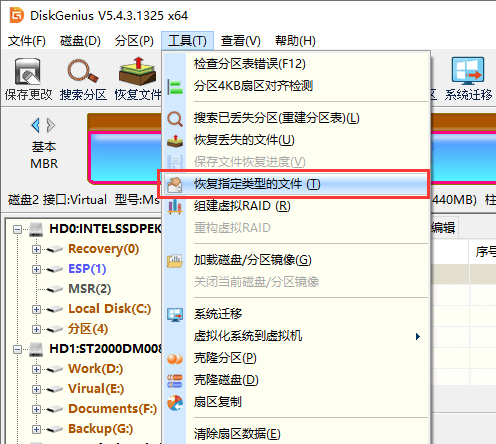This screenshot has height=444, width=496.
Task: Click the 系统迁移 toolbar icon
Action: point(468,79)
